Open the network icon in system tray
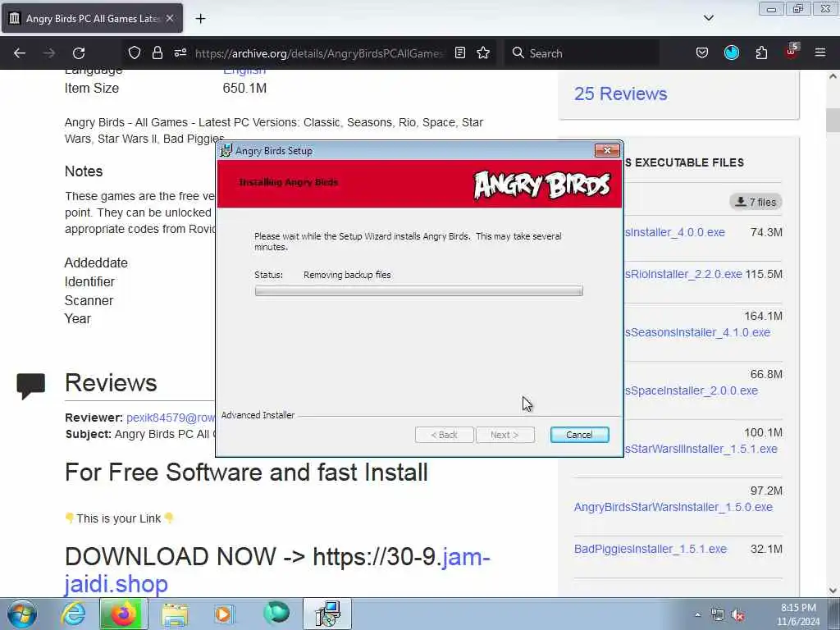This screenshot has width=840, height=630. tap(717, 615)
